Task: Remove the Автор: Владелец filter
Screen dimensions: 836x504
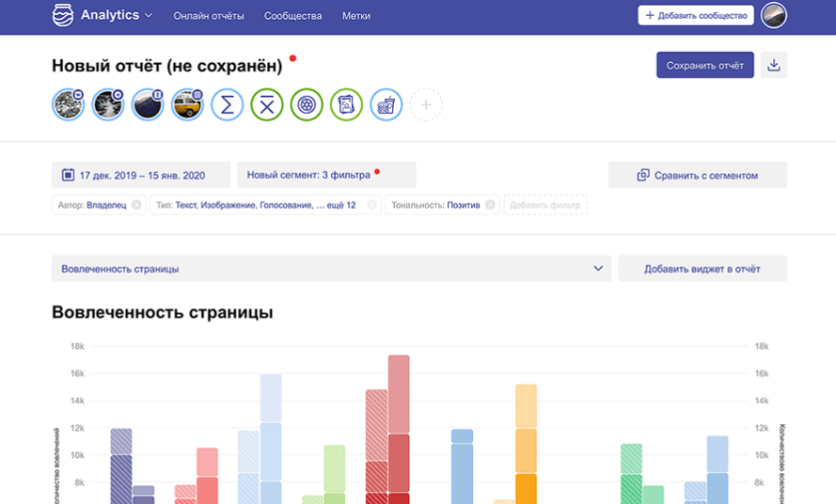Action: [136, 205]
